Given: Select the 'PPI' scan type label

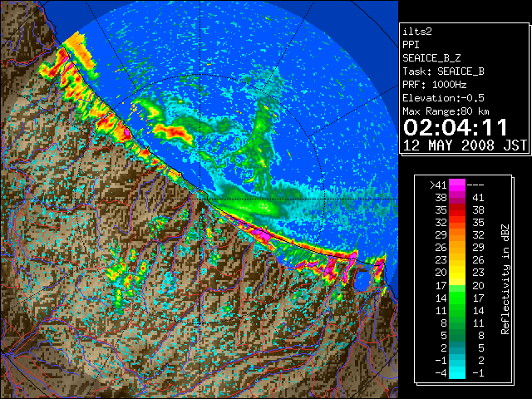Looking at the screenshot, I should [x=411, y=45].
